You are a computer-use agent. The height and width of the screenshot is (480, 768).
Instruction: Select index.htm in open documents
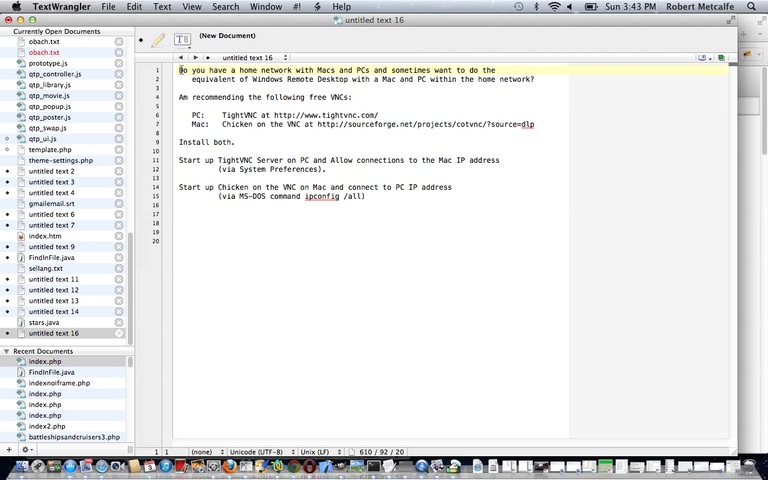45,236
